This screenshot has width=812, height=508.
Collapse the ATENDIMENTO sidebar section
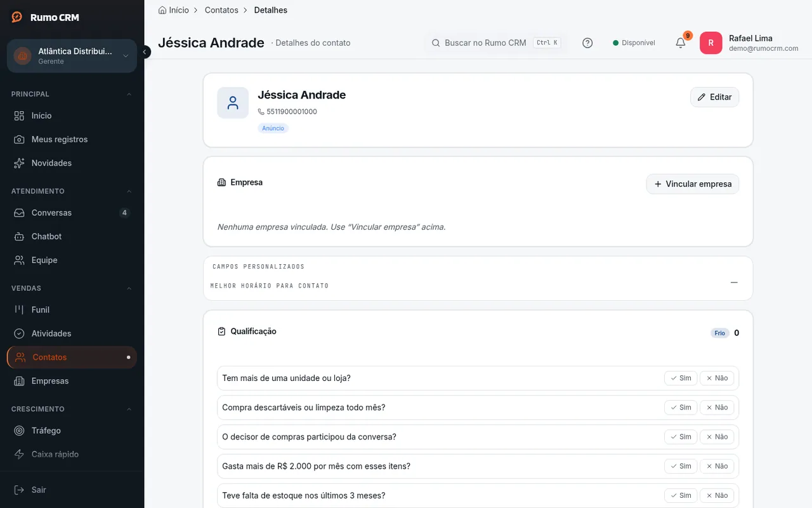point(129,191)
